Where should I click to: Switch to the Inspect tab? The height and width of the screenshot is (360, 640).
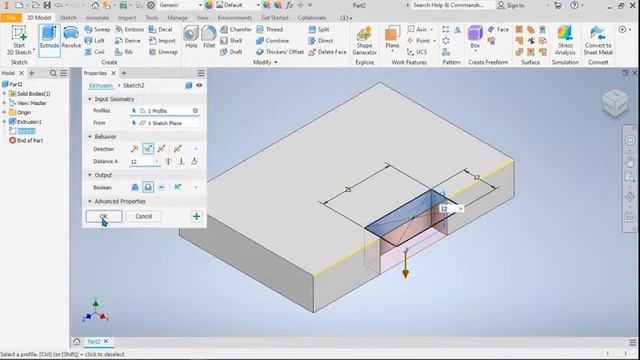coord(127,18)
